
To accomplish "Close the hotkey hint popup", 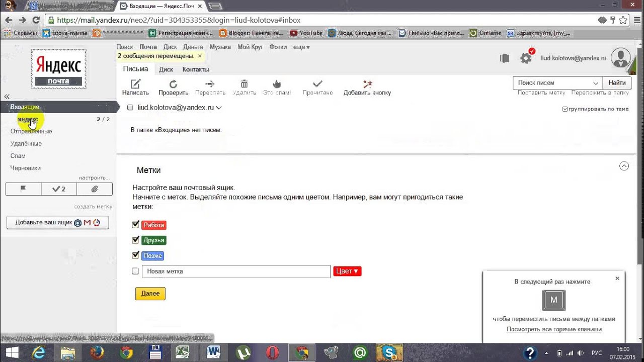I will (x=617, y=278).
